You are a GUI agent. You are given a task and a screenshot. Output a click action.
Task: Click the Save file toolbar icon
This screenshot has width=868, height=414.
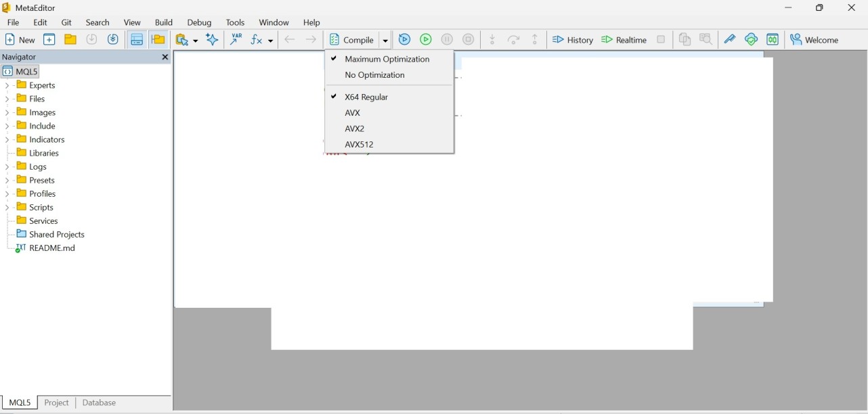click(x=92, y=40)
